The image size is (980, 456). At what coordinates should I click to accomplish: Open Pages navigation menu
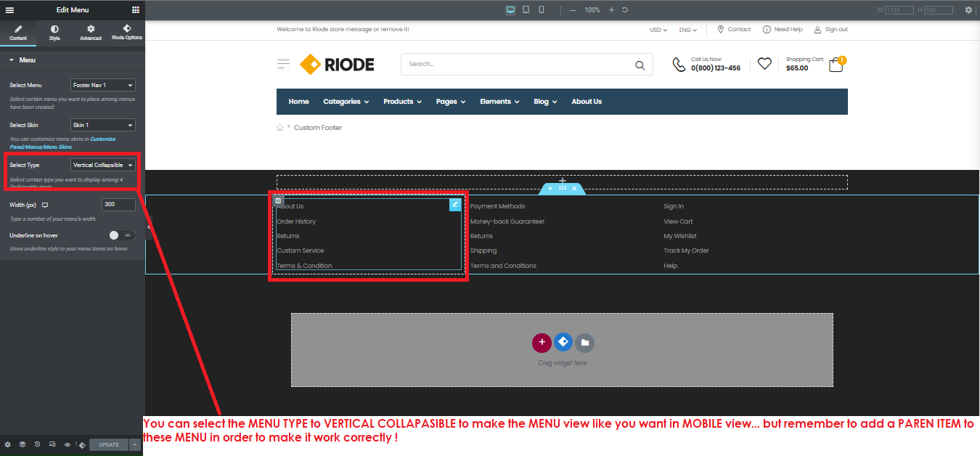pos(451,102)
